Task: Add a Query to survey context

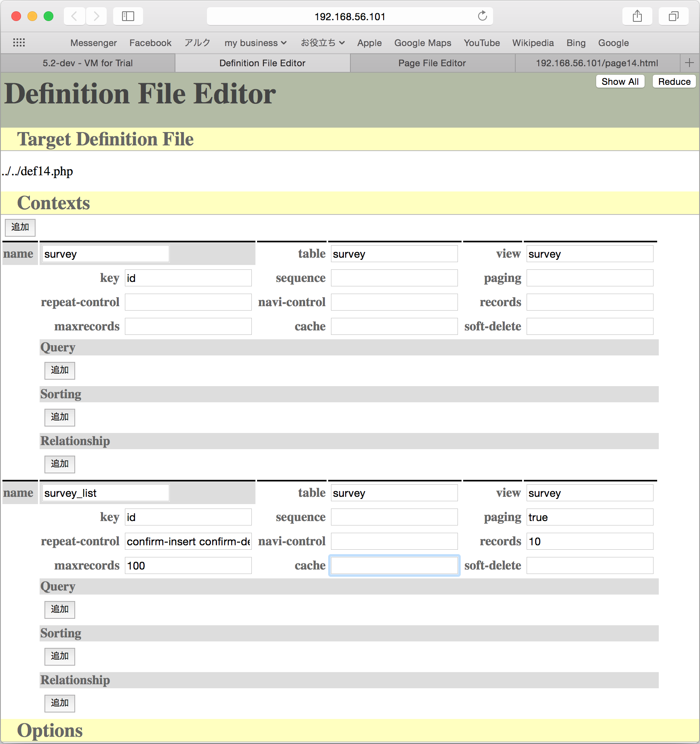Action: pyautogui.click(x=60, y=370)
